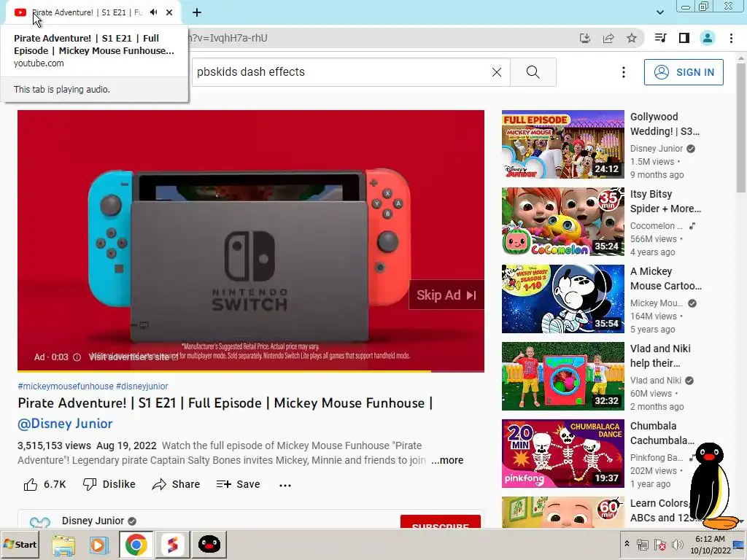Image resolution: width=747 pixels, height=560 pixels.
Task: Open the Chrome three-dot menu
Action: [x=731, y=38]
